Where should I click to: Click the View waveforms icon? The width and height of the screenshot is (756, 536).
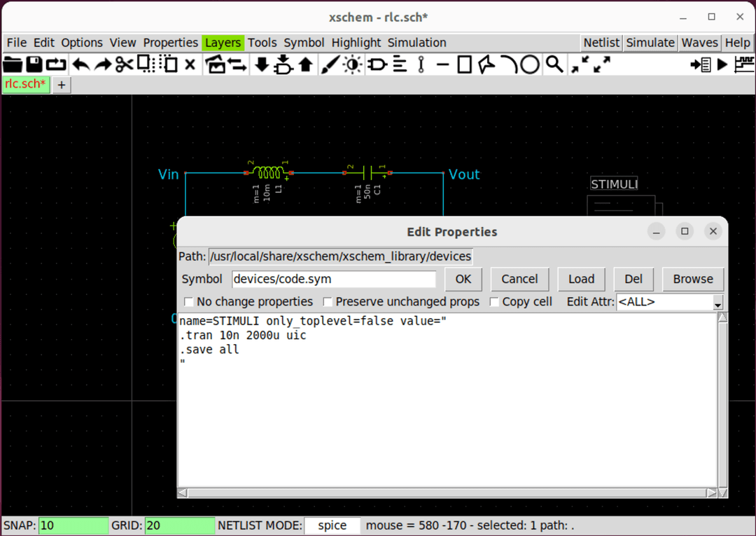click(744, 65)
